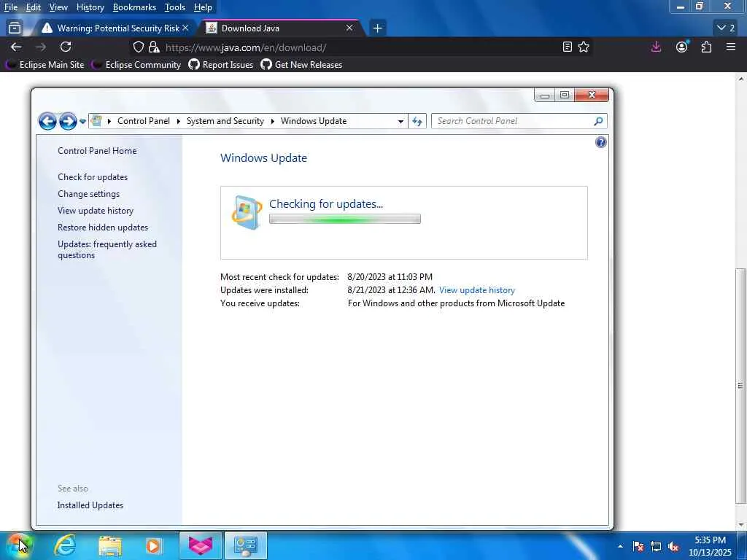Close the Download Java tab
The width and height of the screenshot is (747, 560).
pyautogui.click(x=349, y=28)
